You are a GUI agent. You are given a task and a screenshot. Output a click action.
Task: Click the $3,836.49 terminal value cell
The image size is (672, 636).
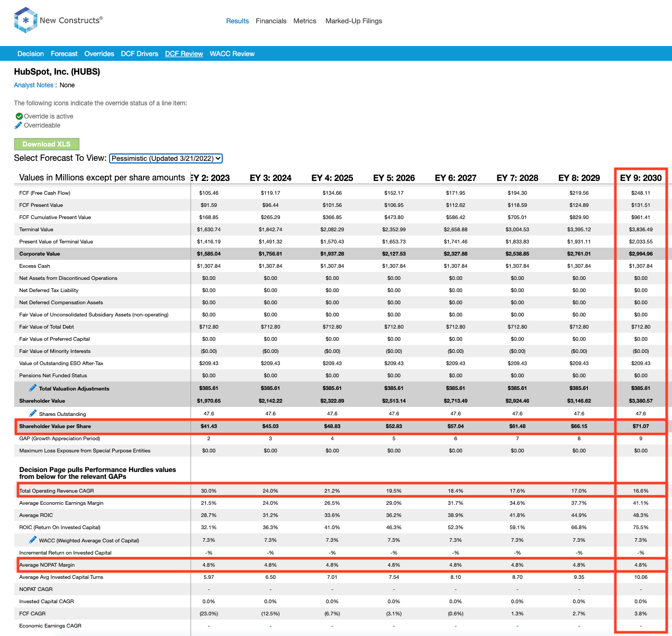(641, 230)
